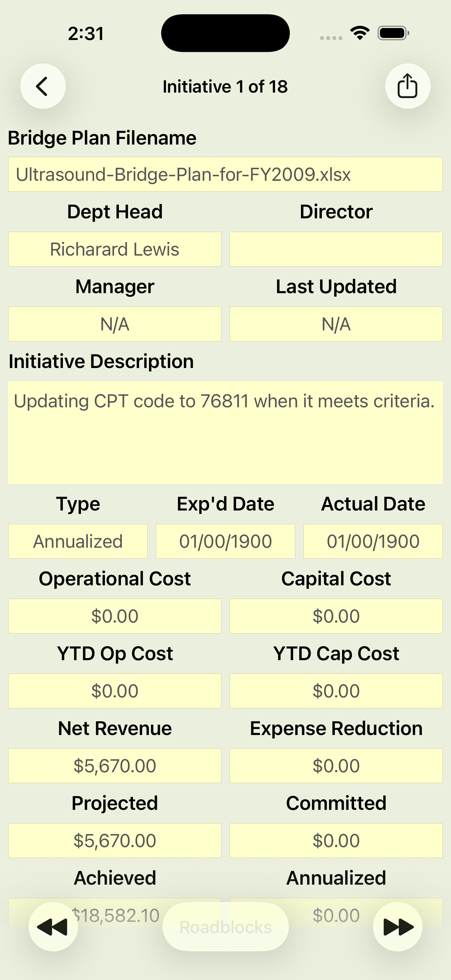451x980 pixels.
Task: Tap the Committed $0.00 field
Action: pyautogui.click(x=336, y=841)
